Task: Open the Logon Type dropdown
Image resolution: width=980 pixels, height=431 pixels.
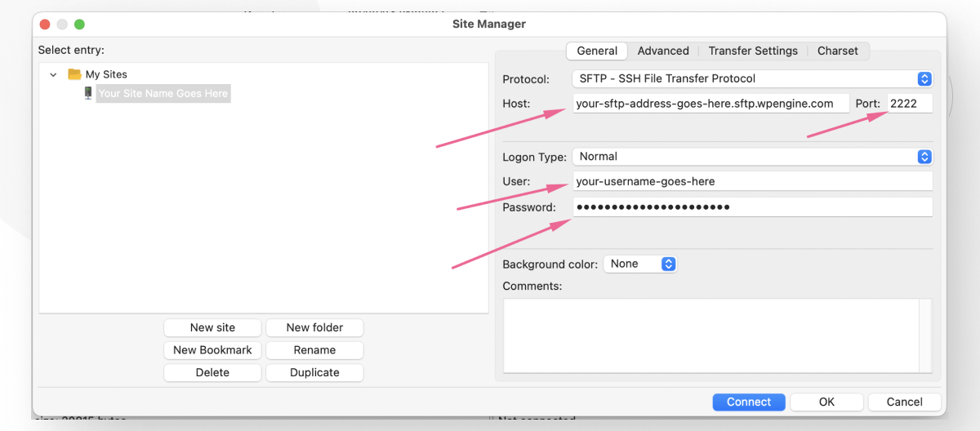Action: tap(752, 157)
